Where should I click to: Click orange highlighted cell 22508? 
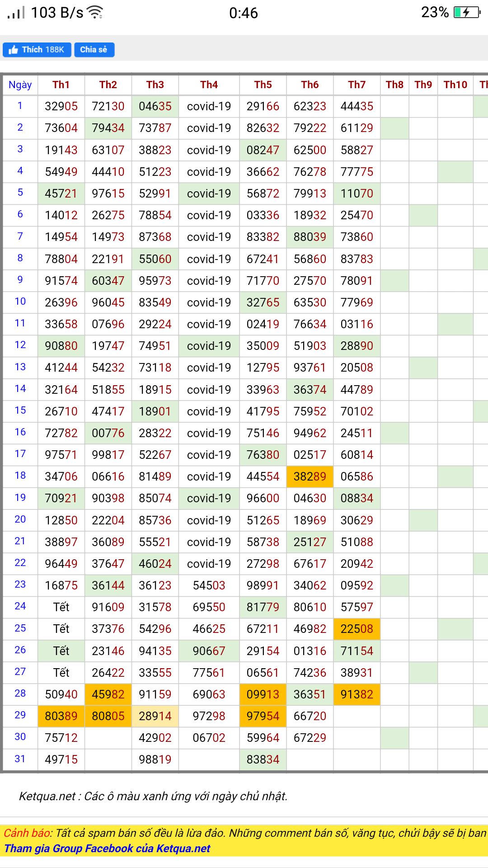point(357,629)
